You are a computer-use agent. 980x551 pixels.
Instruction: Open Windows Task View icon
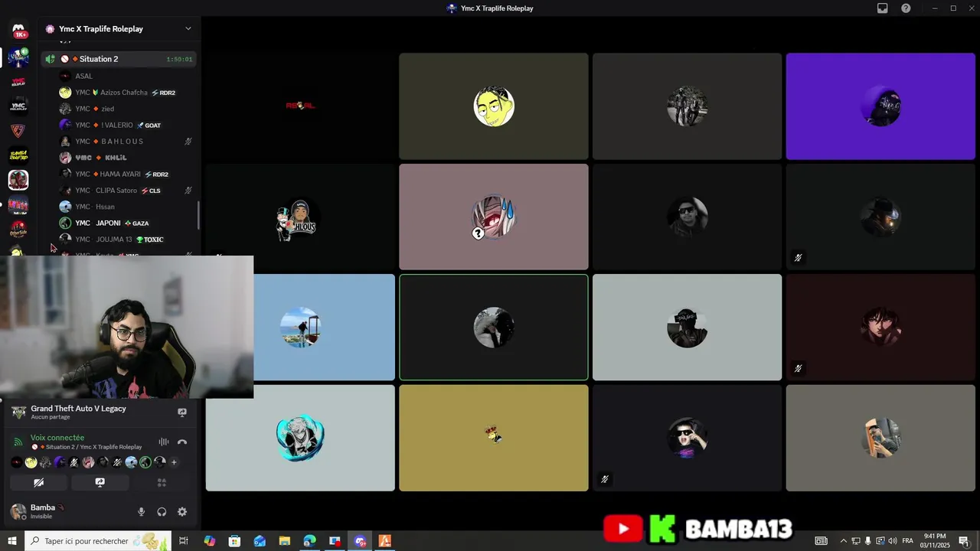tap(184, 541)
